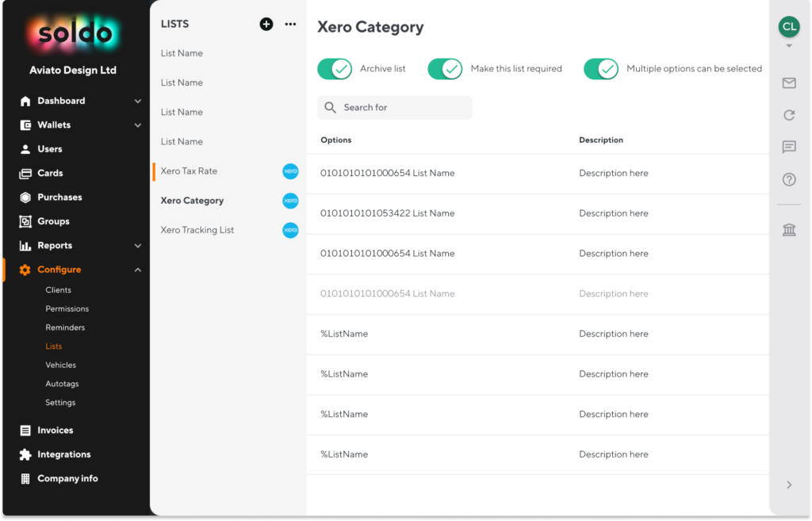The image size is (812, 521).
Task: Open the Permissions submenu item
Action: [67, 308]
